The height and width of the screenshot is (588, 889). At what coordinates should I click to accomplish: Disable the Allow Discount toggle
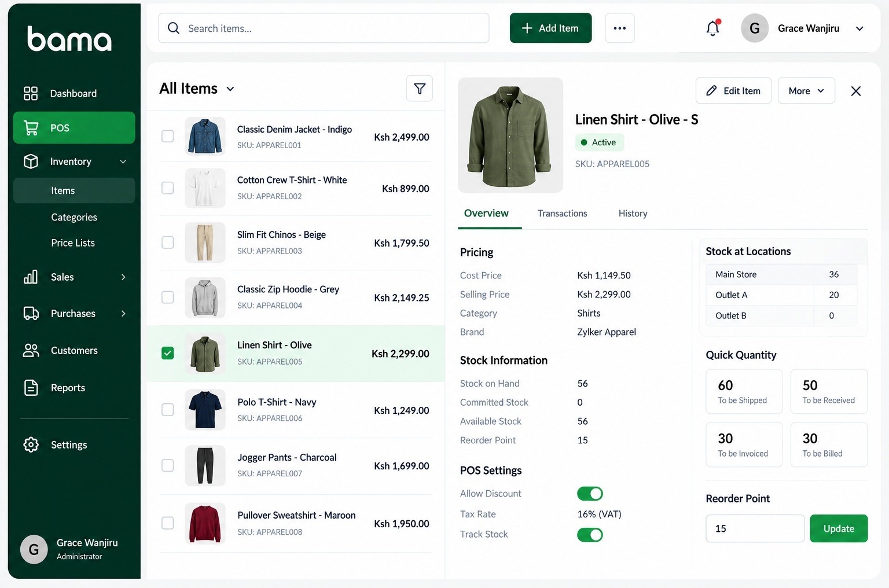coord(590,494)
